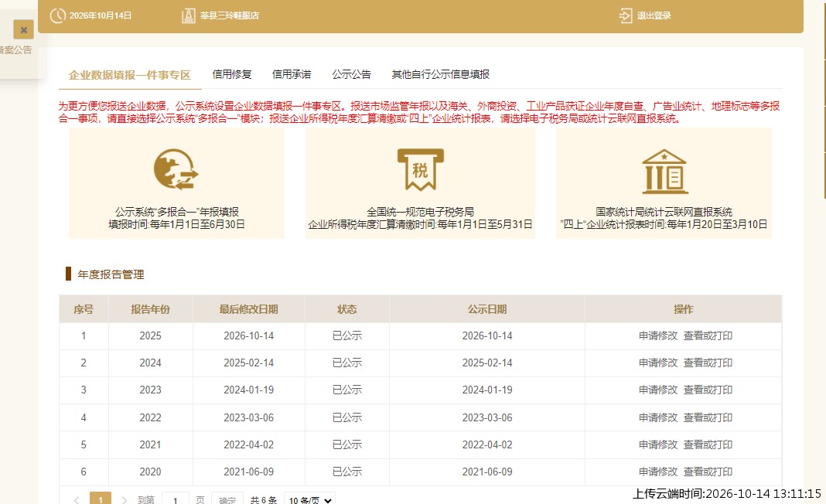Click the 莘县三玲鞋服店 company name
The width and height of the screenshot is (826, 504).
[x=230, y=15]
